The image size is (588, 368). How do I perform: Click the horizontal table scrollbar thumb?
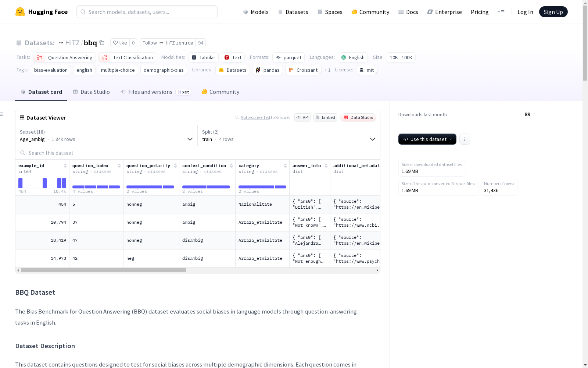click(104, 270)
